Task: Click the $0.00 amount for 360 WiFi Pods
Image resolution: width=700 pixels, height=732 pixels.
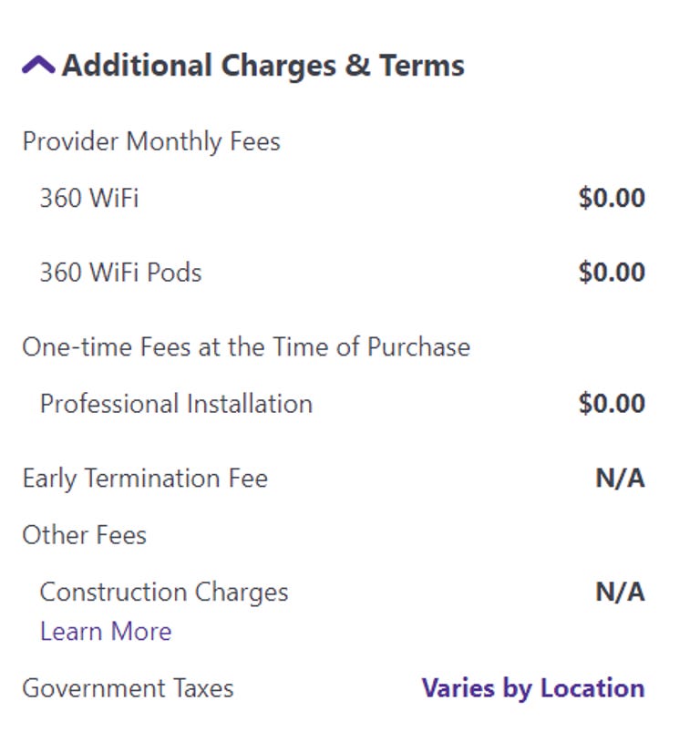Action: click(x=612, y=273)
